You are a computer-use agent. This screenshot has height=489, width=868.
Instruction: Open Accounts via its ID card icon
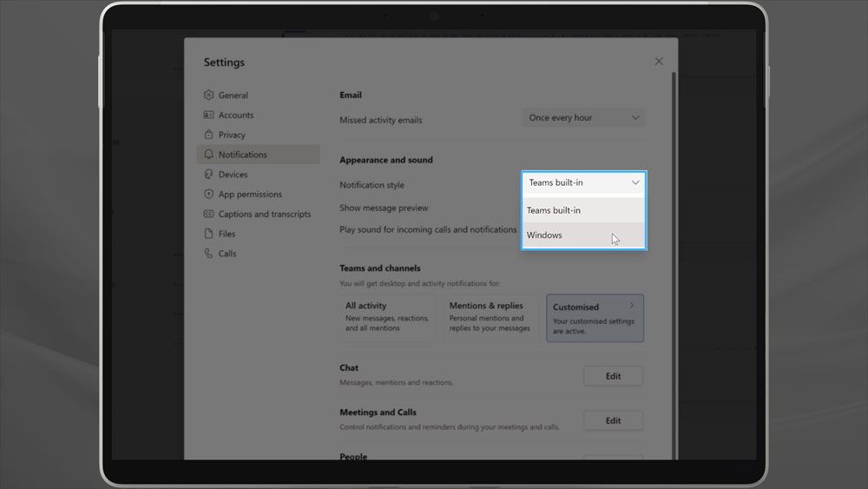point(208,116)
